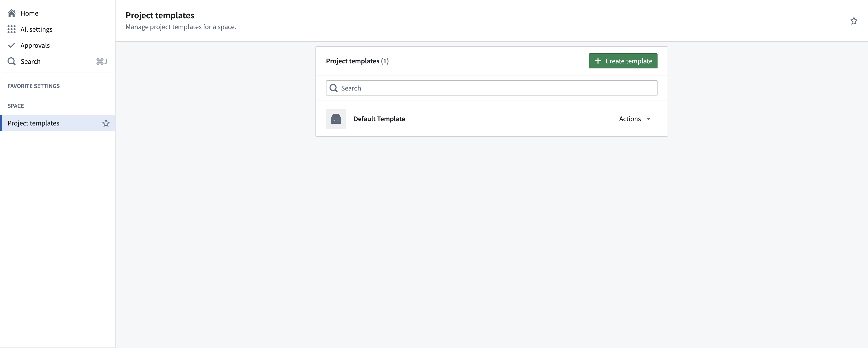Click the Default Template box icon
868x348 pixels.
(x=336, y=119)
